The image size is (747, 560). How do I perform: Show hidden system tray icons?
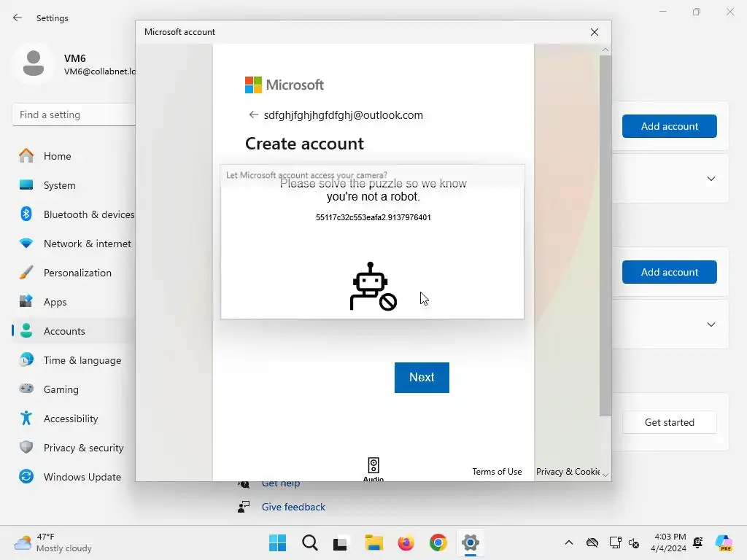click(569, 542)
